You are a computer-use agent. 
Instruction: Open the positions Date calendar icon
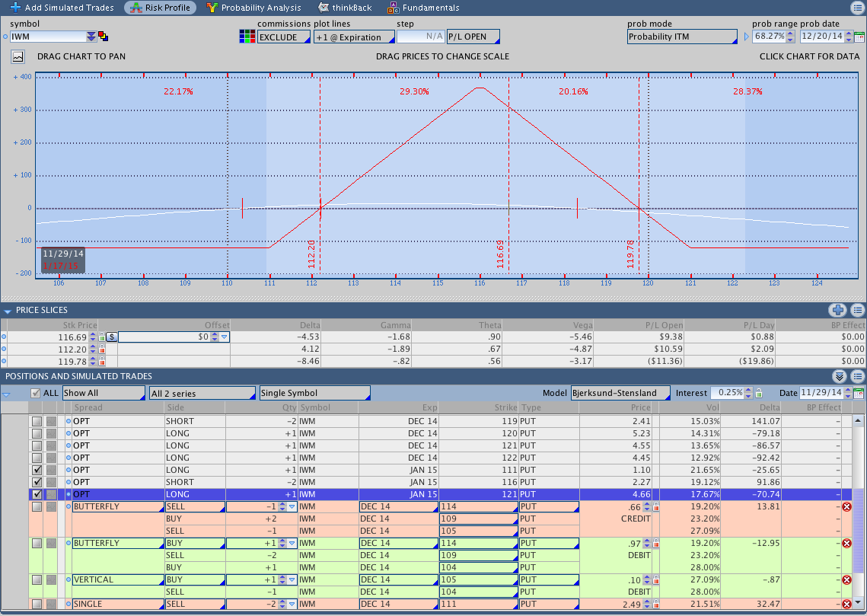pos(859,393)
